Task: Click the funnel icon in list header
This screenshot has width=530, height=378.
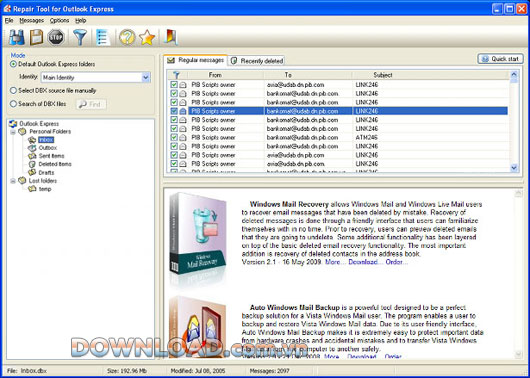Action: pyautogui.click(x=176, y=75)
